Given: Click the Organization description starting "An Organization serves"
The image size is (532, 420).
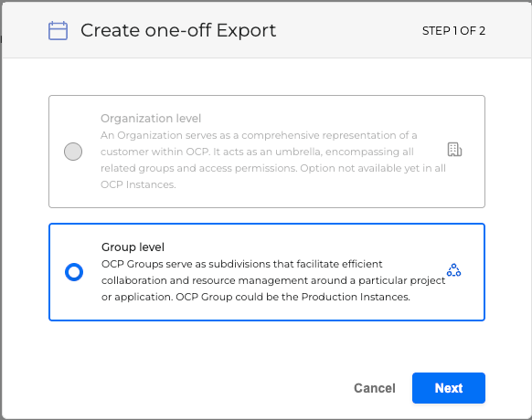Looking at the screenshot, I should coord(273,160).
